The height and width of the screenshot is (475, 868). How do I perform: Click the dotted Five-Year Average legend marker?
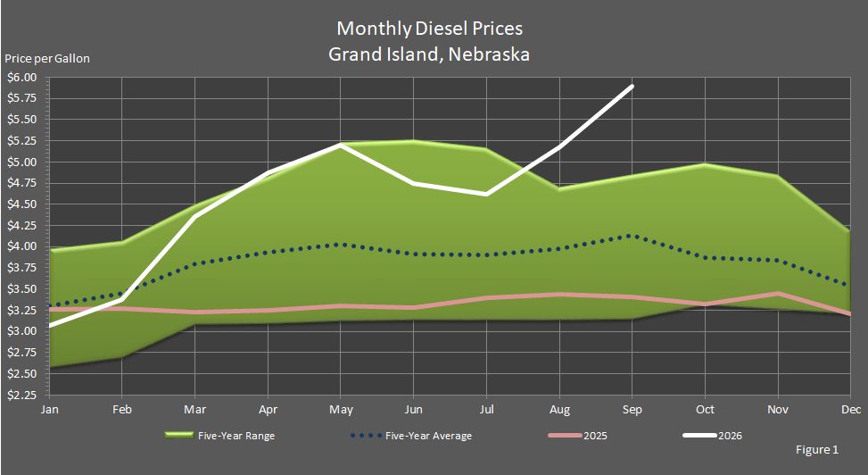[366, 436]
